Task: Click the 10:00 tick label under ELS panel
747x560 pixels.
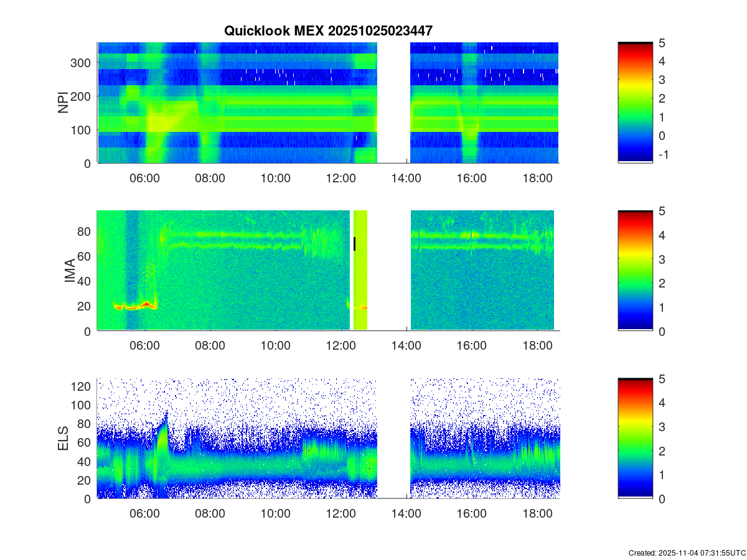Action: [x=275, y=514]
